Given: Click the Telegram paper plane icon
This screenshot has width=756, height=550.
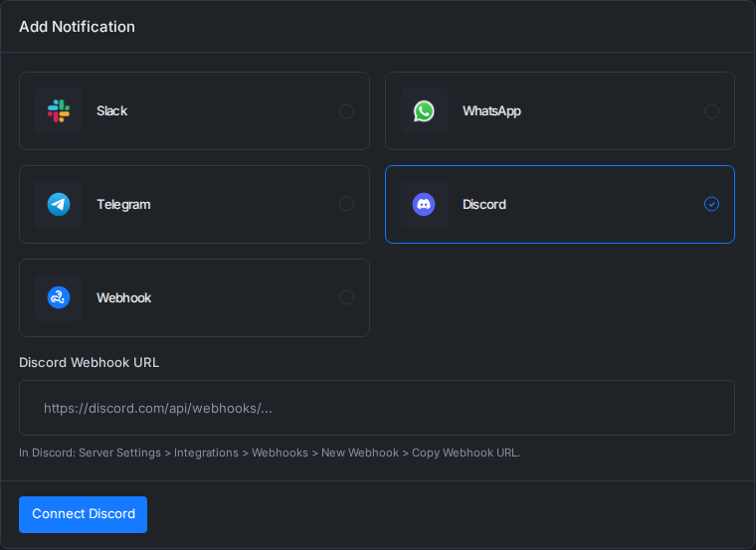Looking at the screenshot, I should pyautogui.click(x=59, y=204).
